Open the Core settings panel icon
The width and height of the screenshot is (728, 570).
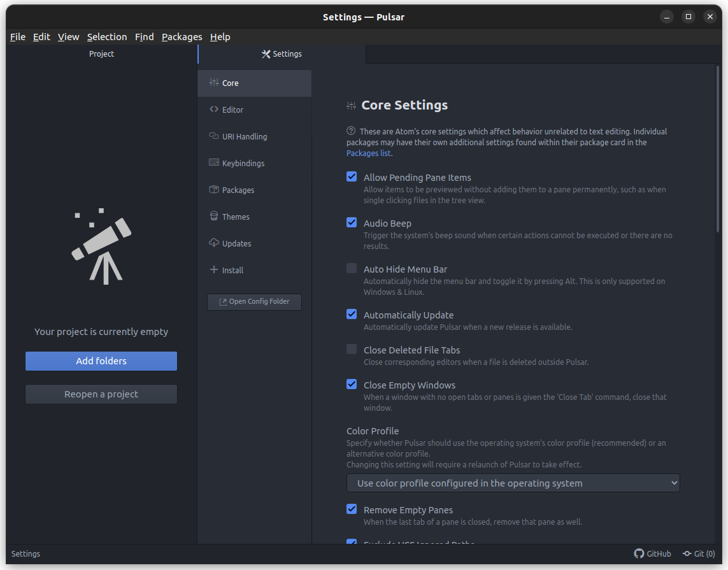pyautogui.click(x=213, y=83)
